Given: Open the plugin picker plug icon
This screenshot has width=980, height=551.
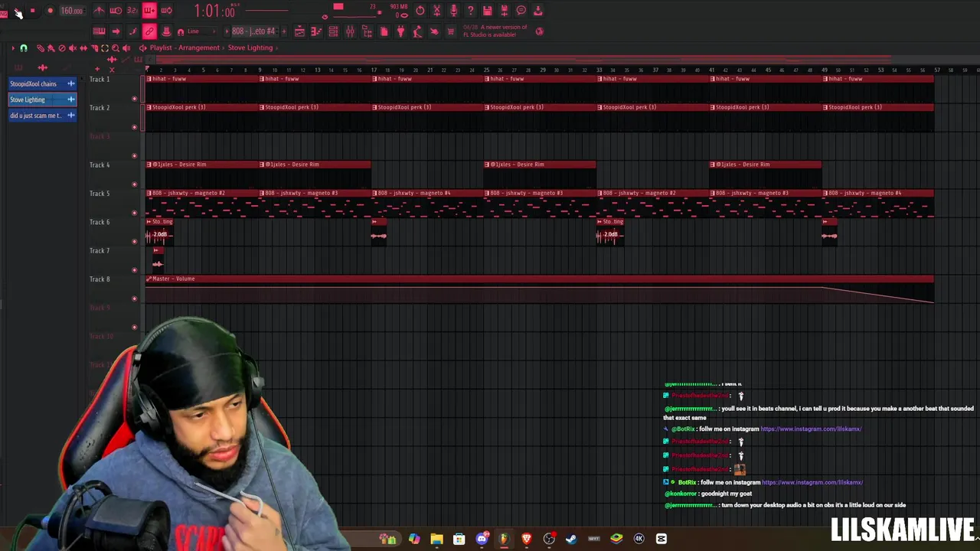Looking at the screenshot, I should [x=400, y=31].
